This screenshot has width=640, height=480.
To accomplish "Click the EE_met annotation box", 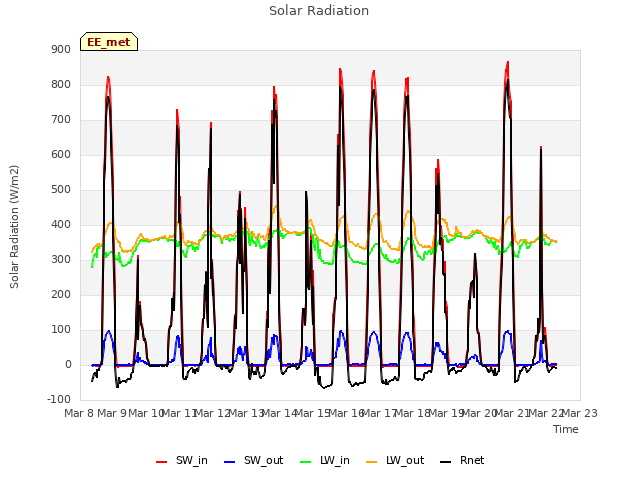I will click(109, 42).
